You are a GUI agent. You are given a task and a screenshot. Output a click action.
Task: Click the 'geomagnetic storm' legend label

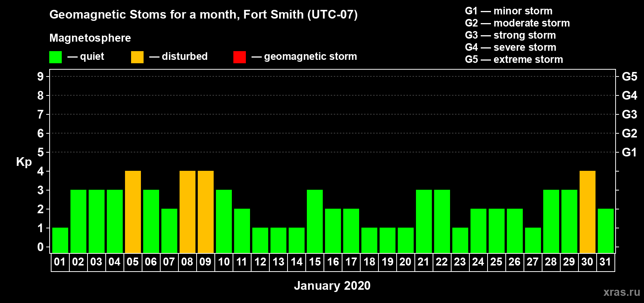[x=311, y=57]
